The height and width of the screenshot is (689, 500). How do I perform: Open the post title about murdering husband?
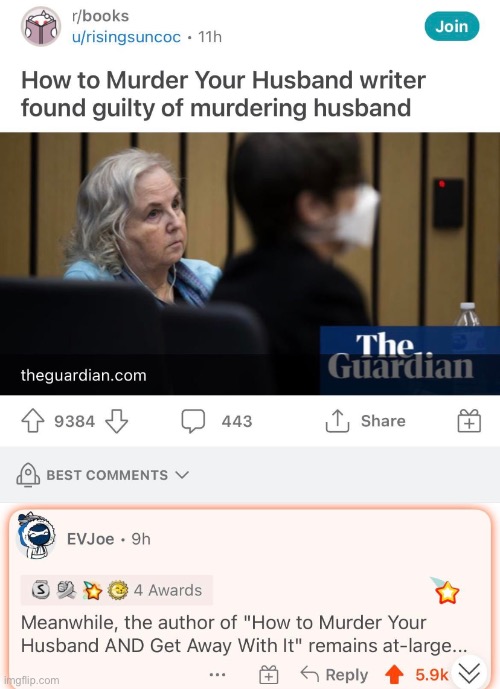[x=223, y=94]
